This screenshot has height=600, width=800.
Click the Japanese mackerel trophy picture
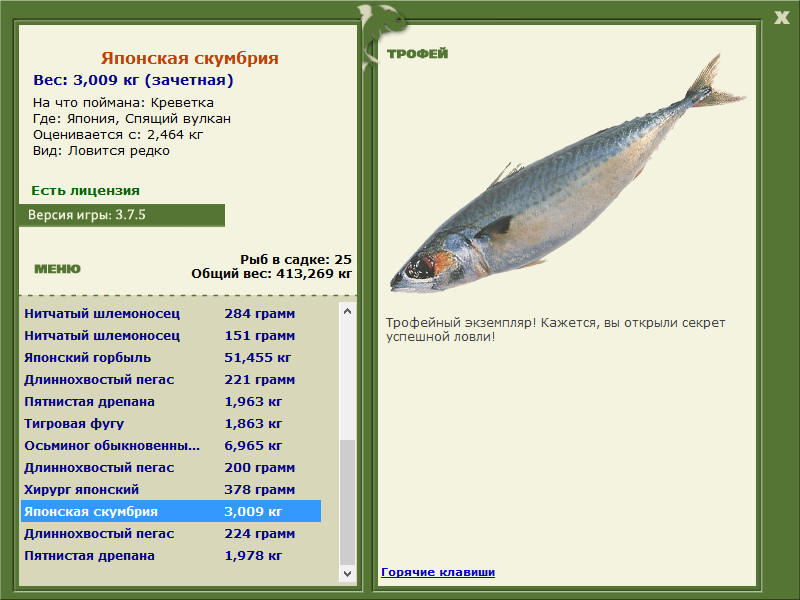[x=567, y=173]
